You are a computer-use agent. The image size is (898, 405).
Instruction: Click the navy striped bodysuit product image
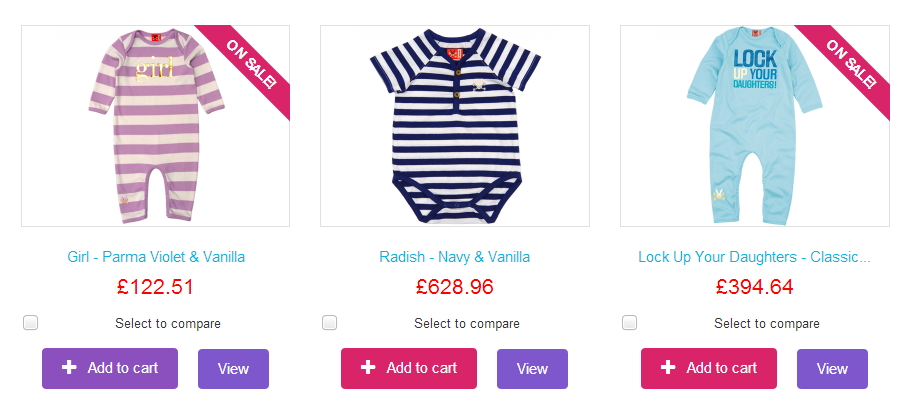coord(455,125)
